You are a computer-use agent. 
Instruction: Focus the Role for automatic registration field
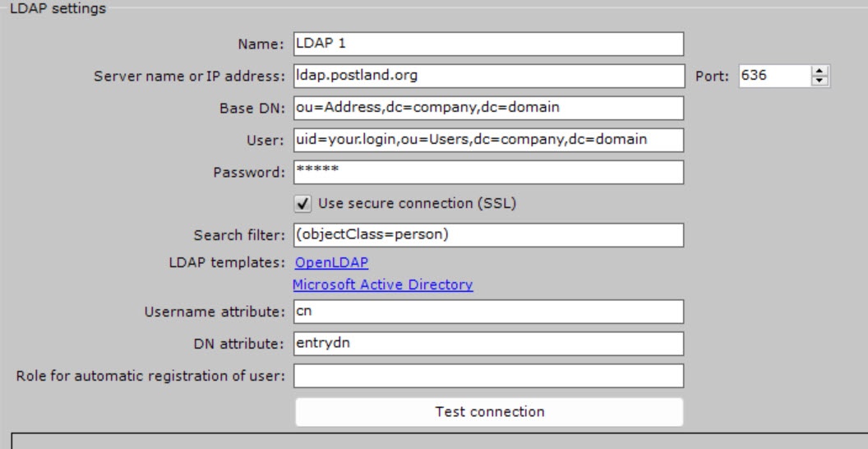(488, 376)
